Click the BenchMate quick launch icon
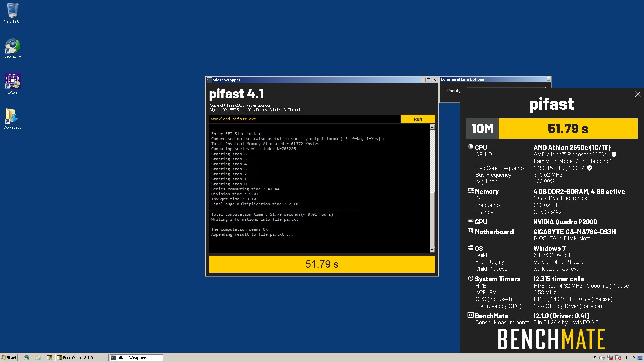 point(49,358)
